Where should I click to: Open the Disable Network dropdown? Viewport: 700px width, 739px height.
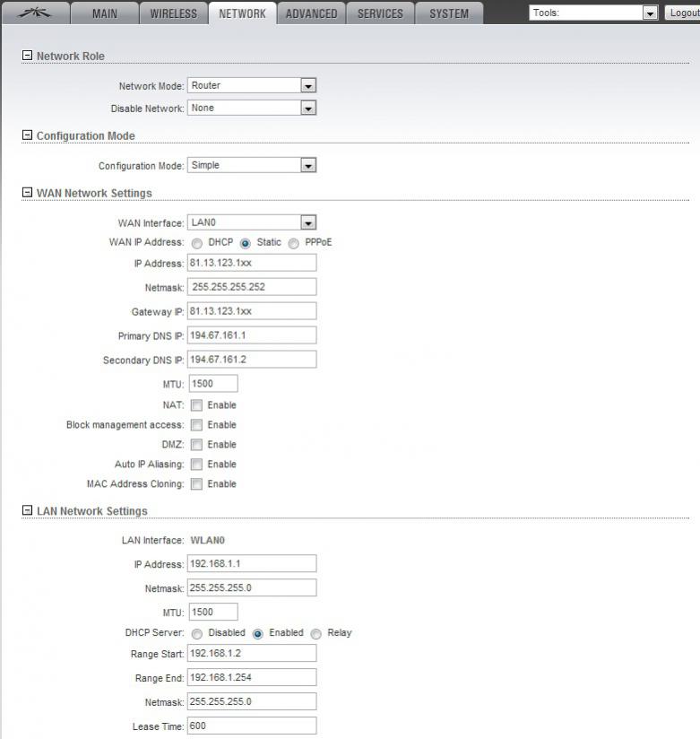point(307,109)
